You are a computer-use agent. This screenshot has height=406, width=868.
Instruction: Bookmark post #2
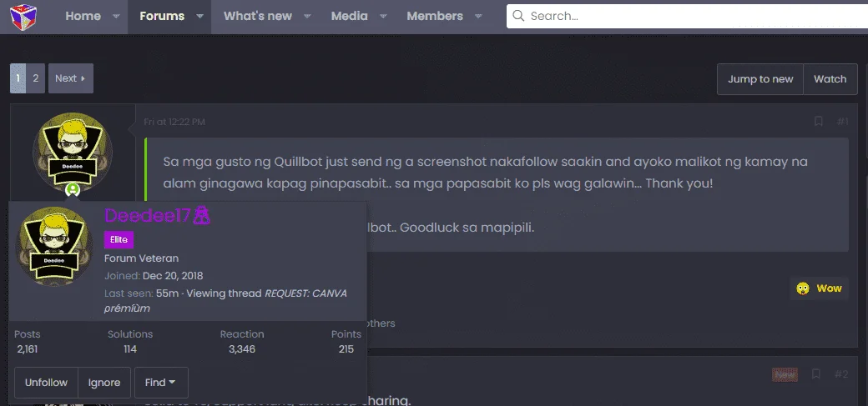816,374
